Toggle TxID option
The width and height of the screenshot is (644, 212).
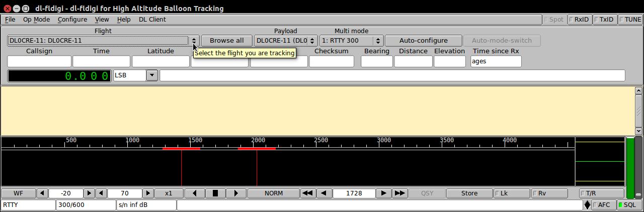(x=605, y=20)
